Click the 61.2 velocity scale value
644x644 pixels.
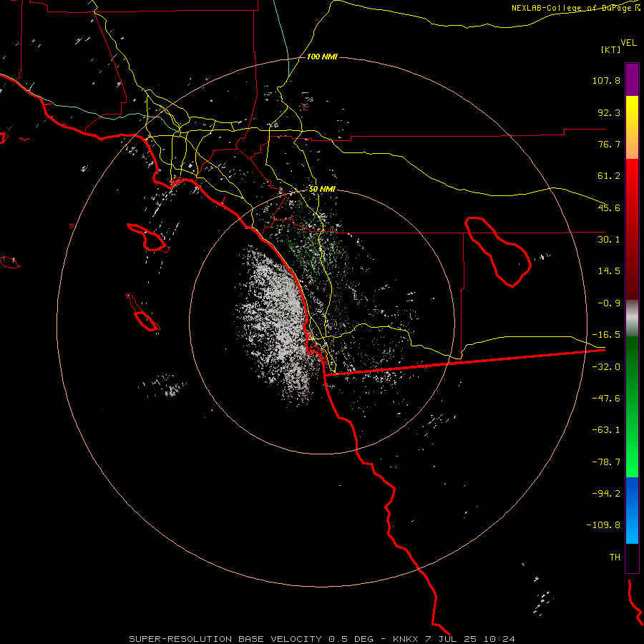click(609, 176)
